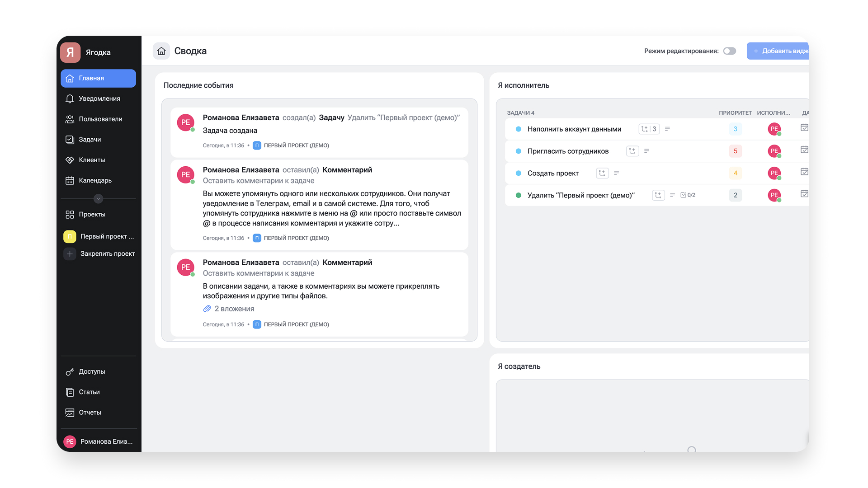868x488 pixels.
Task: Open Проекты via the grid icon
Action: 70,214
